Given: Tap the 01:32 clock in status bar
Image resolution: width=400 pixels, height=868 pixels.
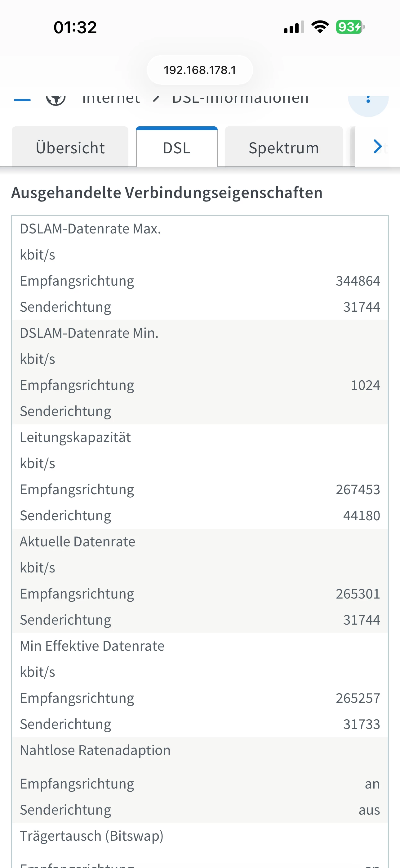Looking at the screenshot, I should pos(75,27).
